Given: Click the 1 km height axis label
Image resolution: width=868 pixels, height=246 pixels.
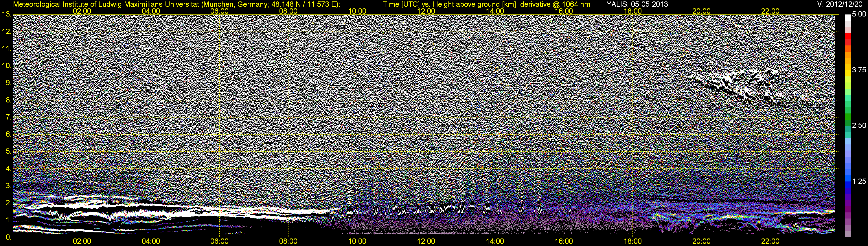Looking at the screenshot, I should pyautogui.click(x=8, y=220).
